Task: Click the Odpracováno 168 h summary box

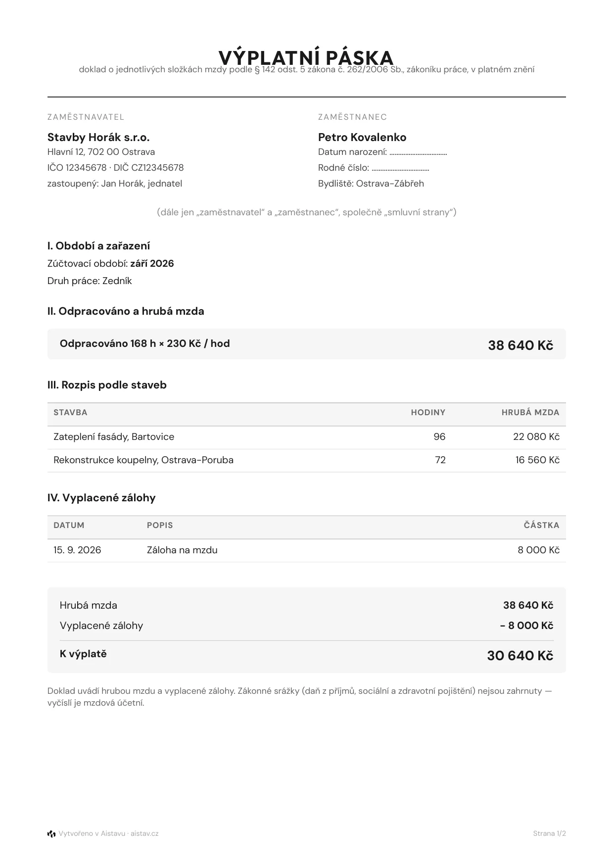Action: (306, 344)
